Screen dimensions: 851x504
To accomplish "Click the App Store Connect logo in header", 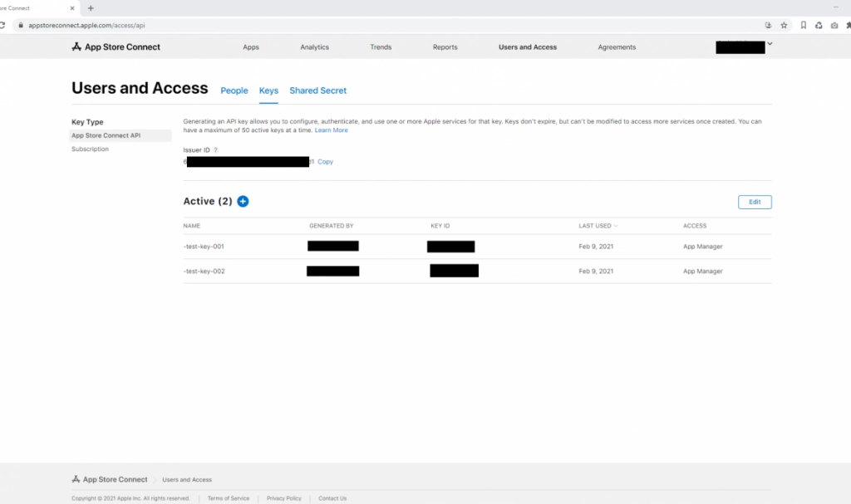I will [116, 47].
